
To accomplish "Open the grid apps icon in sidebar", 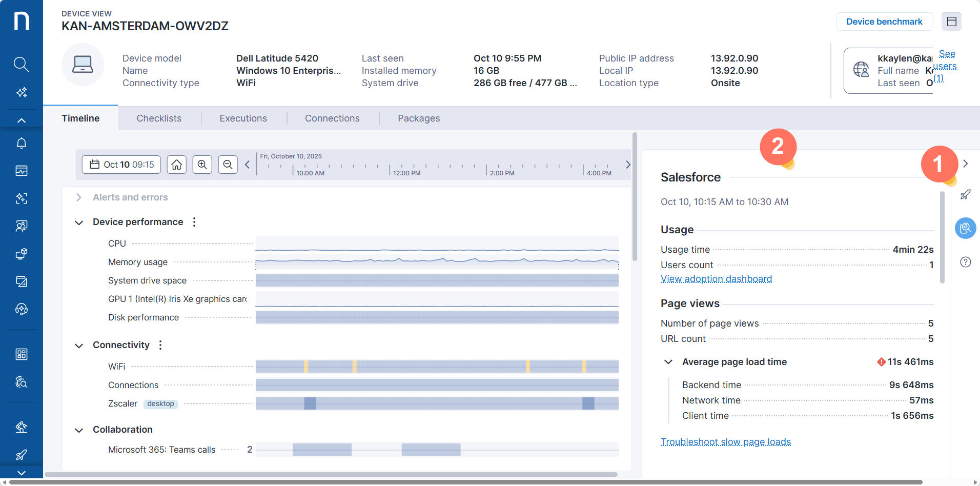I will (21, 354).
